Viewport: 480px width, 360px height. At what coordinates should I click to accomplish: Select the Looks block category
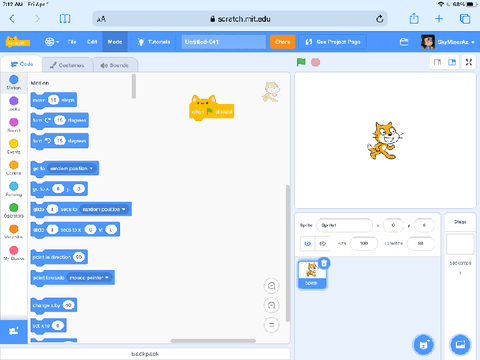pos(14,104)
